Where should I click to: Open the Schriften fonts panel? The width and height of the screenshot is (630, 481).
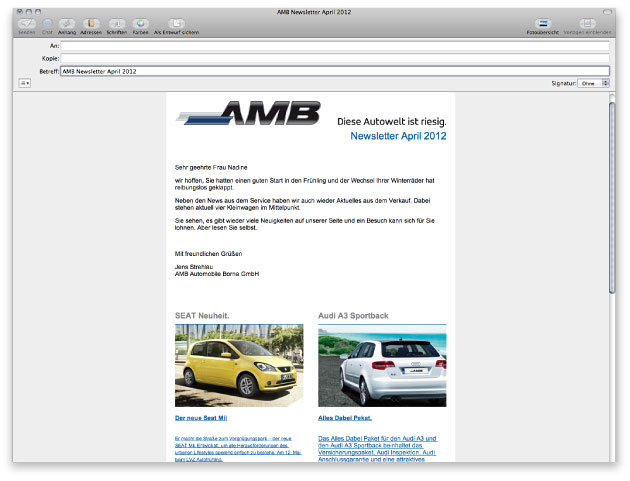coord(117,24)
